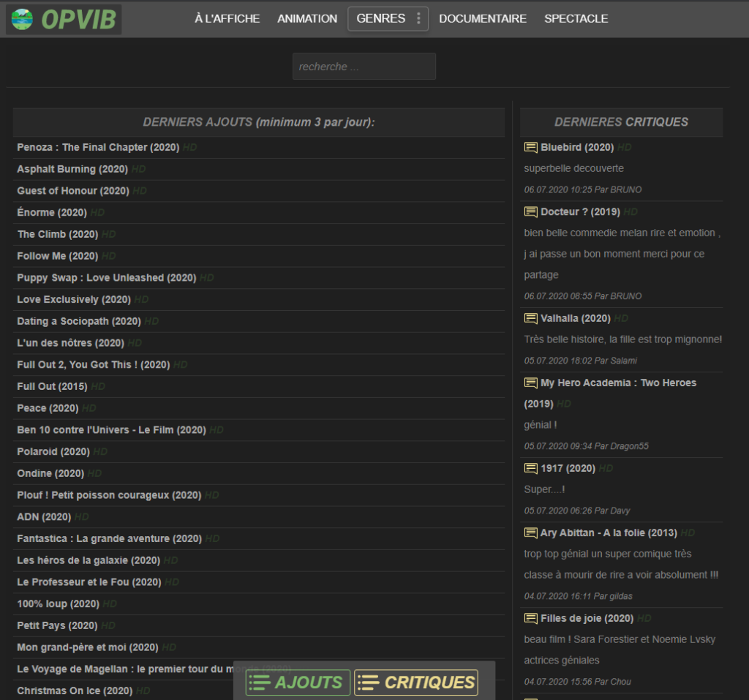Open the critique icon beside Valhalla (2020)
Screen dimensions: 749x700
[531, 319]
